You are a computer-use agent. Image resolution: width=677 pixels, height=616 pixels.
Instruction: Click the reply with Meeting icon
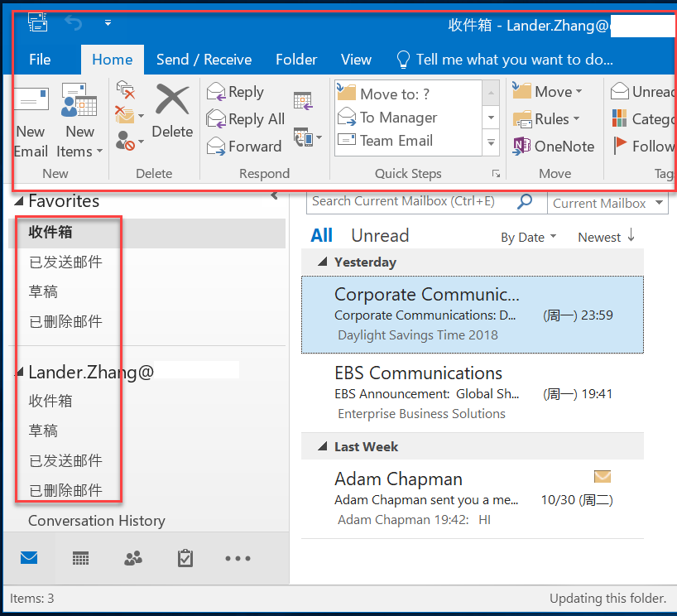(303, 101)
